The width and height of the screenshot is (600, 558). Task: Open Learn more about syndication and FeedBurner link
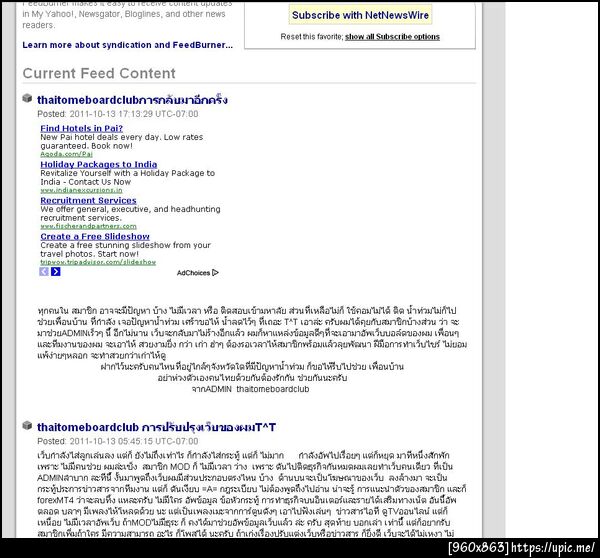(x=127, y=45)
